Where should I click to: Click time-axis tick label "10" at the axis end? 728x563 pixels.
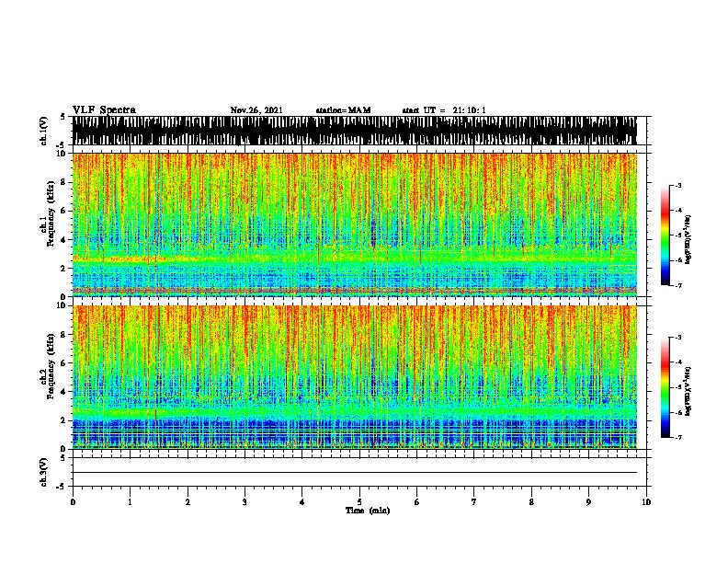646,502
